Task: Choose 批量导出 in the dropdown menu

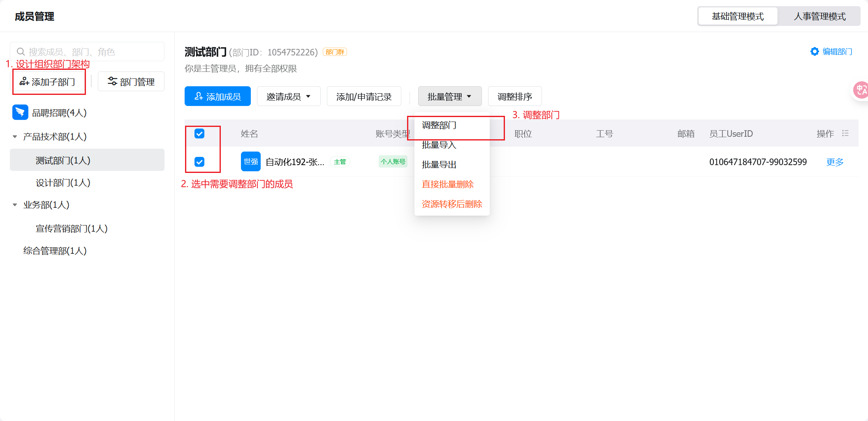Action: (x=439, y=165)
